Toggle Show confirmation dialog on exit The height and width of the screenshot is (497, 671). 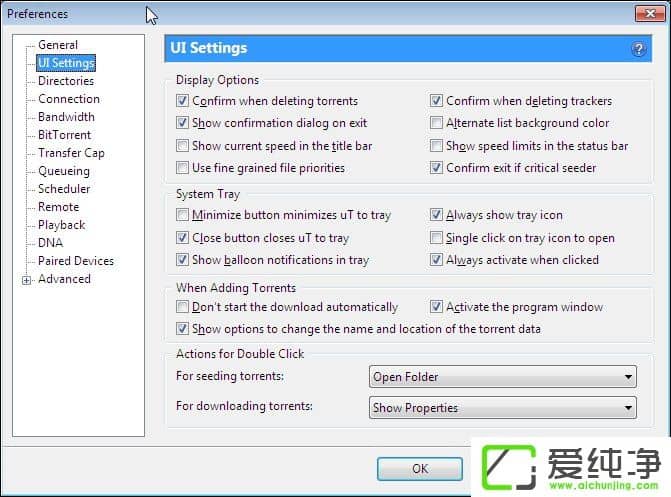pos(182,123)
